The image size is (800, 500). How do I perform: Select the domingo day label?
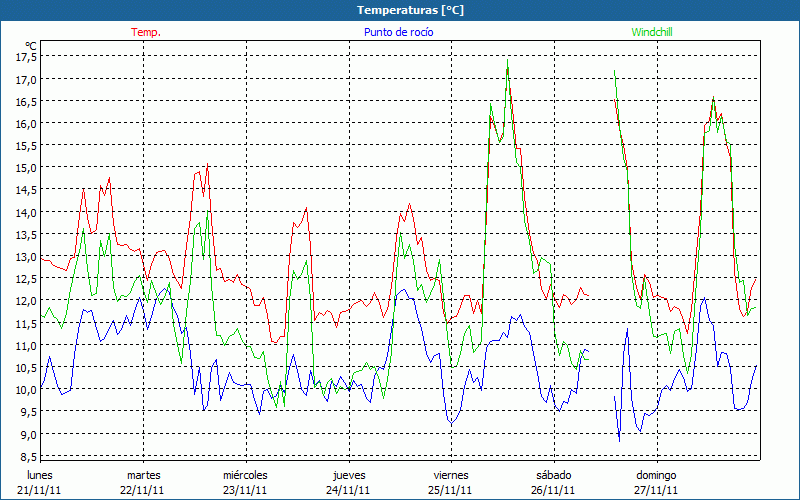tap(656, 475)
